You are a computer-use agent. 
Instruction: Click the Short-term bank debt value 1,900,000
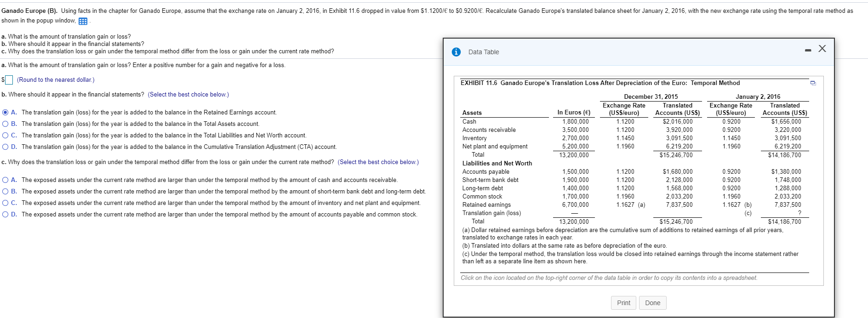[576, 180]
